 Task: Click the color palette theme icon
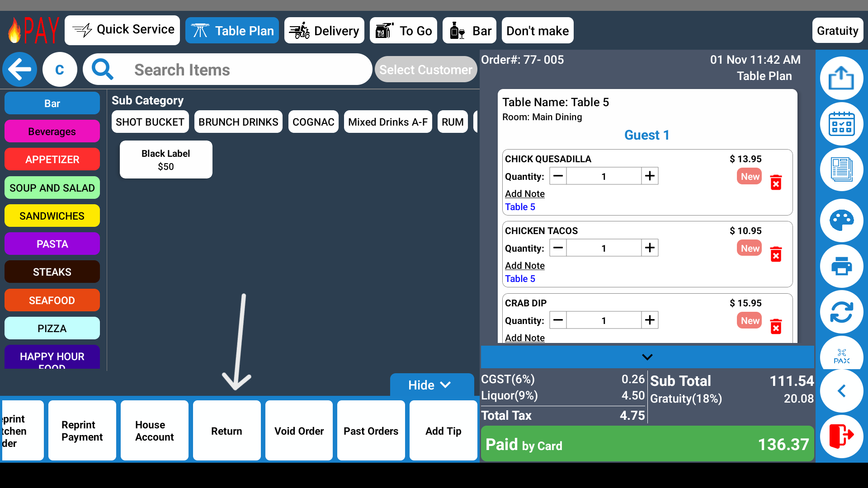coord(841,221)
